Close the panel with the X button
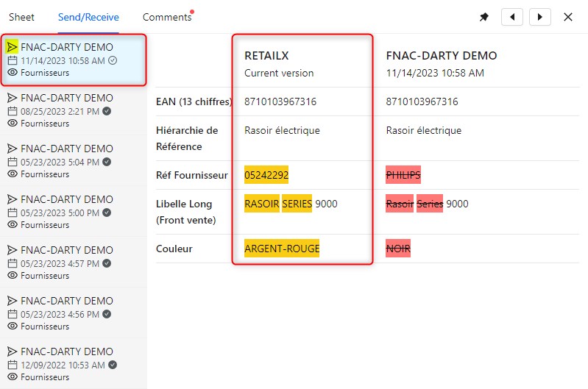Screen dimensions: 588x389 [568, 17]
